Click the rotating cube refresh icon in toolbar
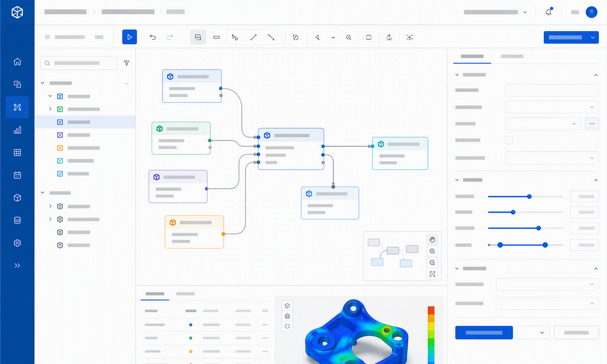 click(296, 37)
